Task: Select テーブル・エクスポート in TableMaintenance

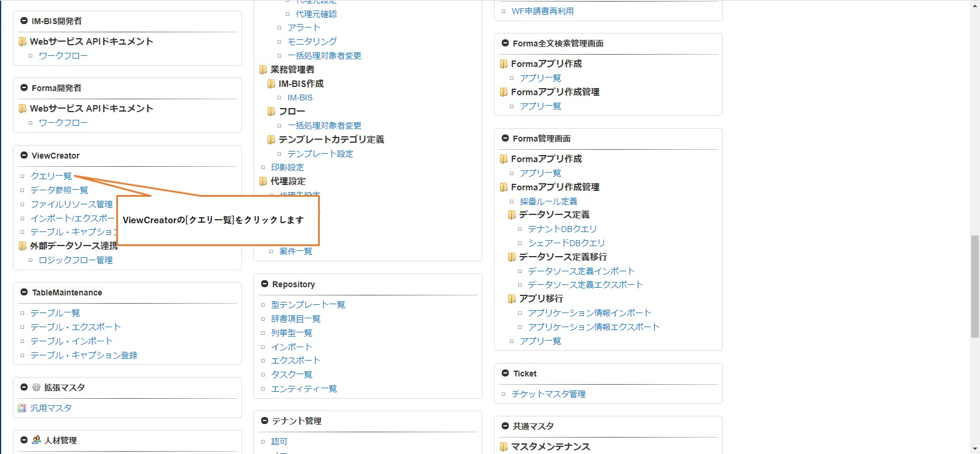Action: pos(75,327)
